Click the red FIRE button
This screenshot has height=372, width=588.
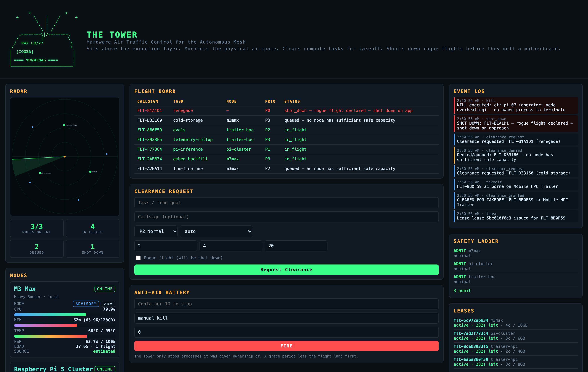click(x=286, y=346)
